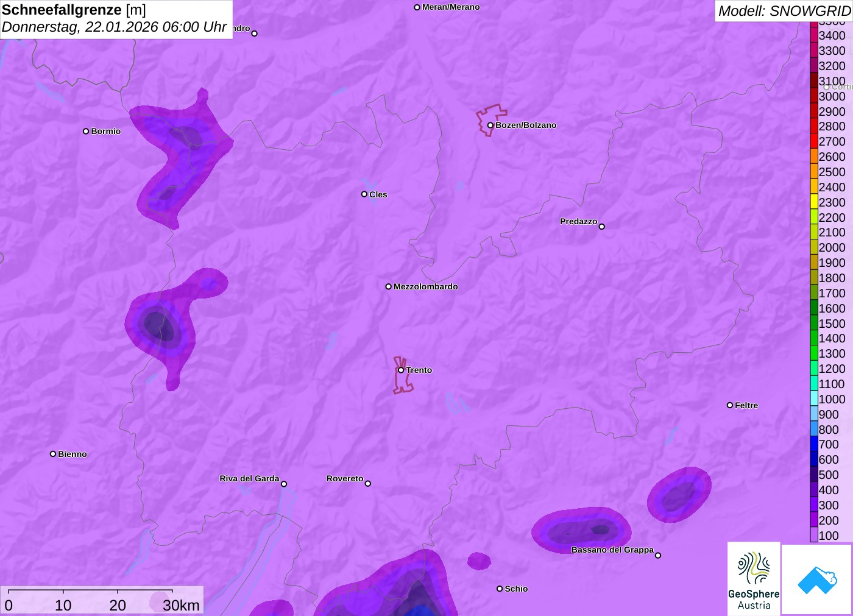This screenshot has width=853, height=616.
Task: Click the 1800 m olive legend swatch
Action: 814,278
